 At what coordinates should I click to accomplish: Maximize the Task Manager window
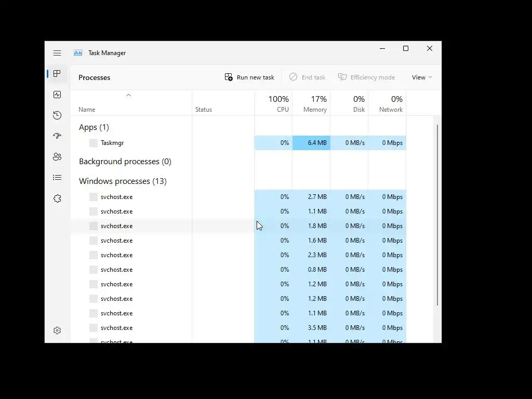click(x=406, y=48)
